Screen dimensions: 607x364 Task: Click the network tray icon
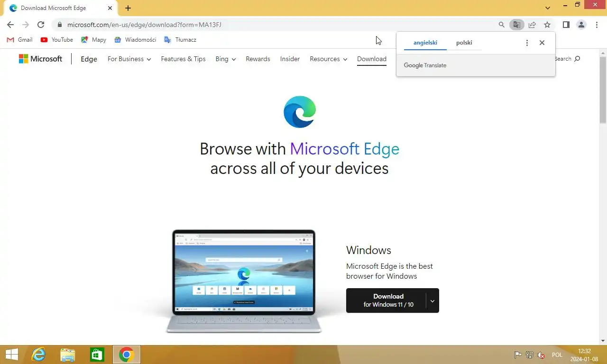[530, 355]
